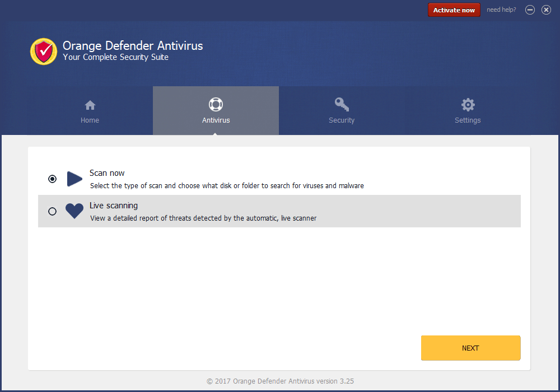Click the Security key icon
The width and height of the screenshot is (560, 392).
pos(342,105)
